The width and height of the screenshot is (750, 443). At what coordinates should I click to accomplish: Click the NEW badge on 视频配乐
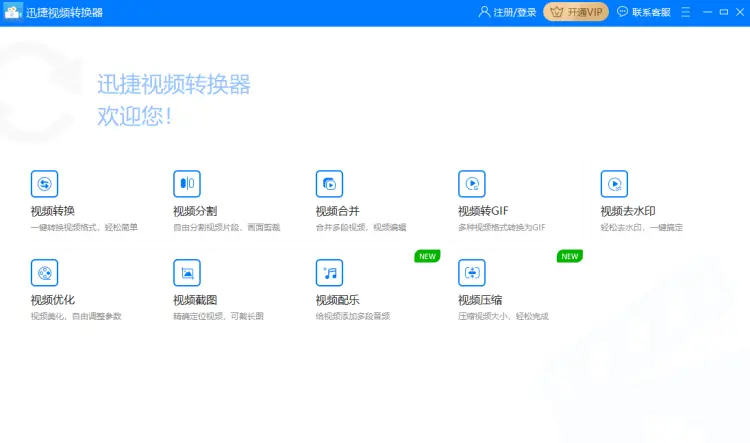[427, 256]
